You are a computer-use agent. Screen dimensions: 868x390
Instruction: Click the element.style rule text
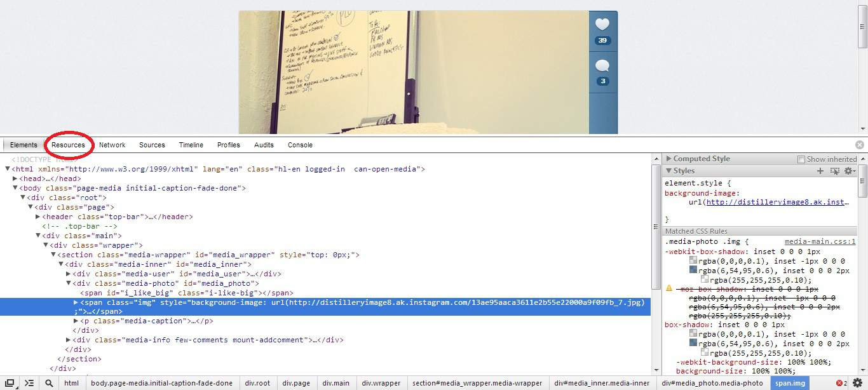698,183
